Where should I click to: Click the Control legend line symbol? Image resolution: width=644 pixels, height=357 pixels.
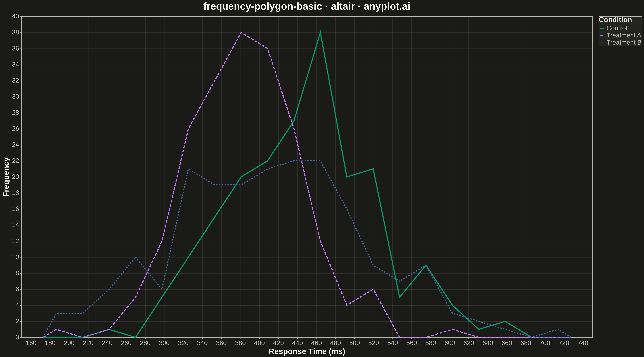pos(602,29)
